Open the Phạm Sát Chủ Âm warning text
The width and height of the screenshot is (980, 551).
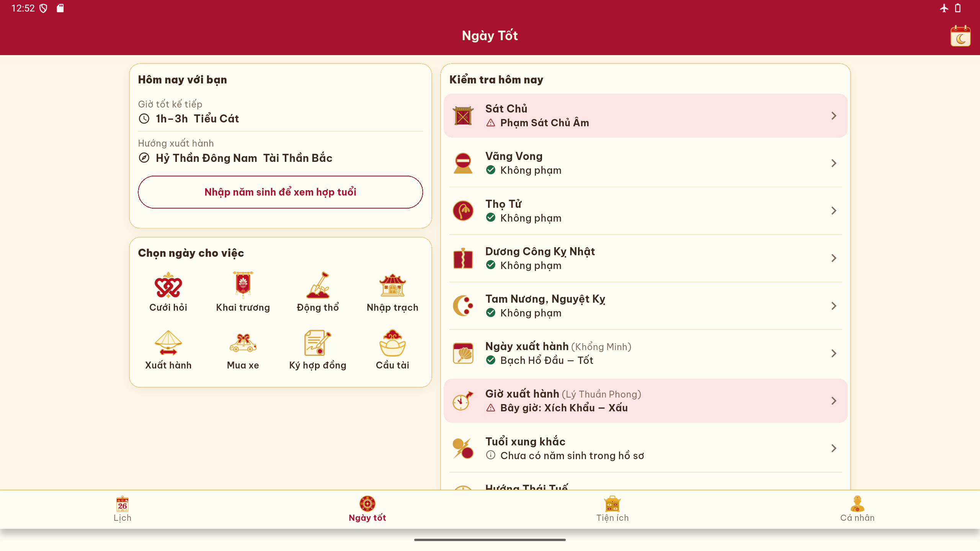point(544,123)
